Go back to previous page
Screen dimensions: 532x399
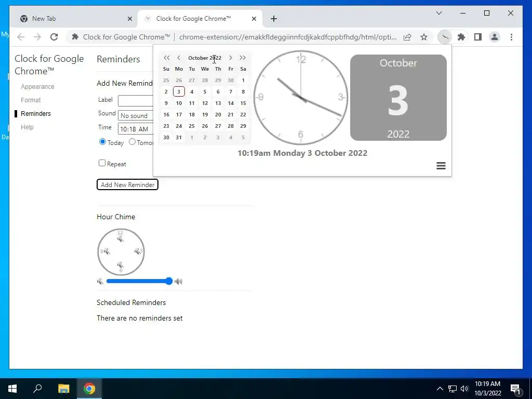point(21,37)
